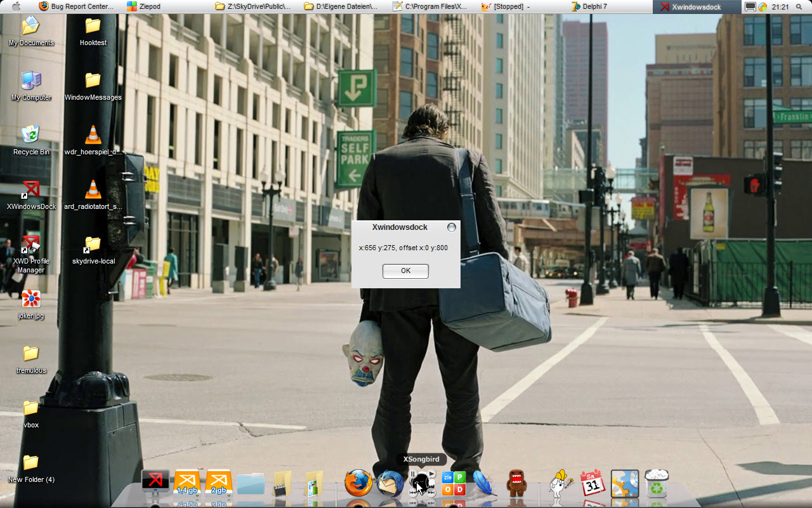Open the blue folder in the dock

[x=251, y=484]
